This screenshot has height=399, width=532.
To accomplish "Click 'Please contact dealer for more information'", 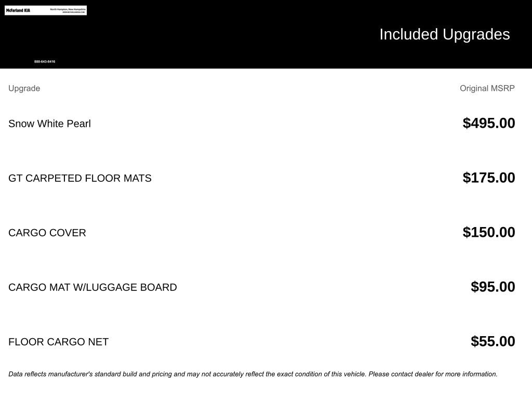I will (433, 374).
